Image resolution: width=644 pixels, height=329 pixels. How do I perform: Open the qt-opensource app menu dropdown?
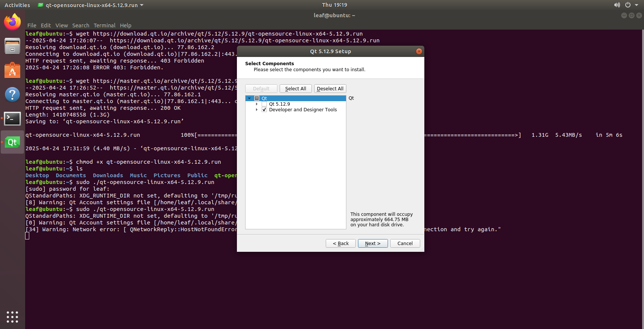coord(91,5)
